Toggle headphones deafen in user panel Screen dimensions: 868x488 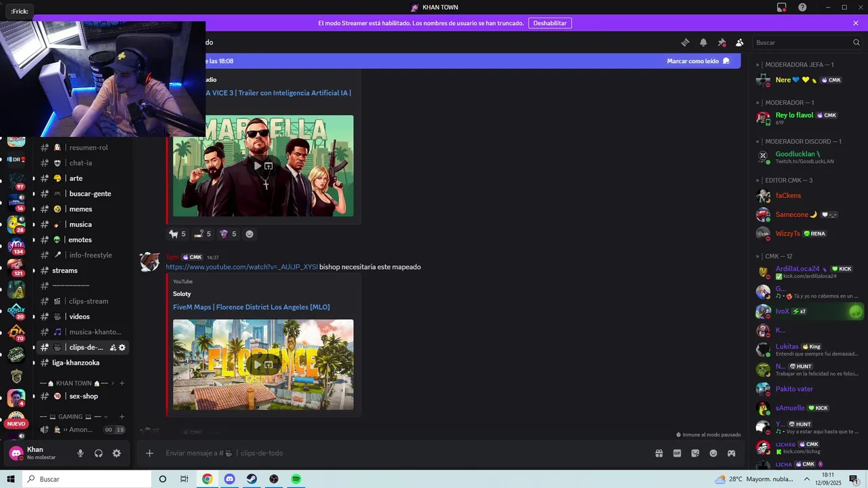pos(98,453)
